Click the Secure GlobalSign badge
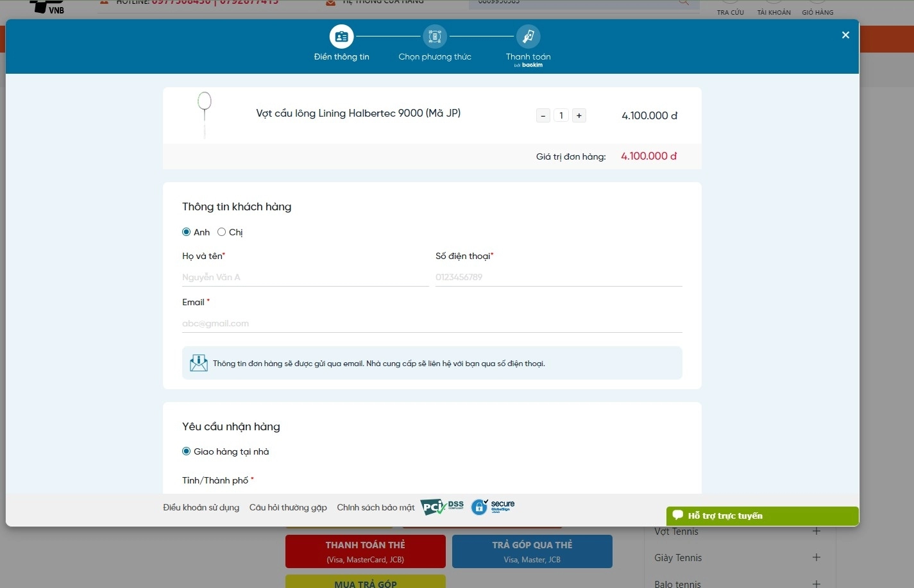 click(493, 507)
